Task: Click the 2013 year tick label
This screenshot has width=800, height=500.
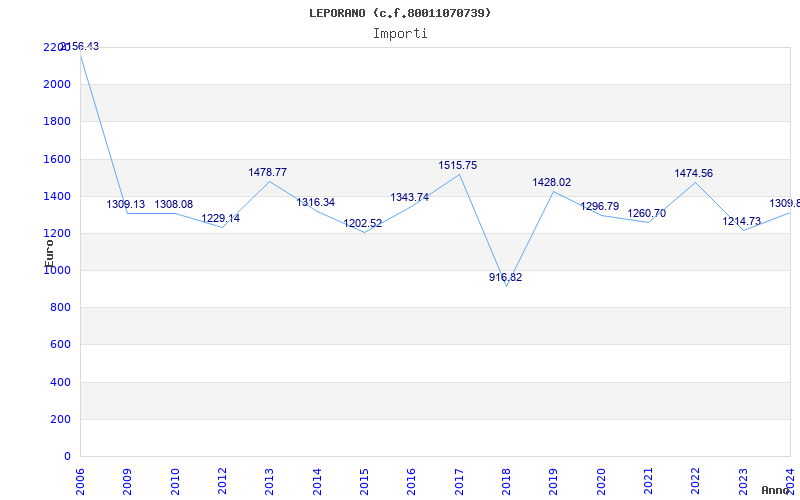Action: click(x=269, y=481)
